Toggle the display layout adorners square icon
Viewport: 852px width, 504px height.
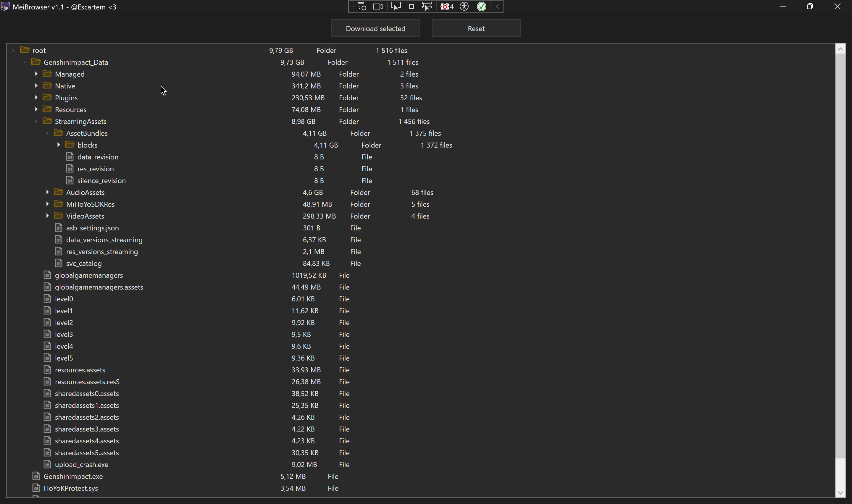[411, 7]
